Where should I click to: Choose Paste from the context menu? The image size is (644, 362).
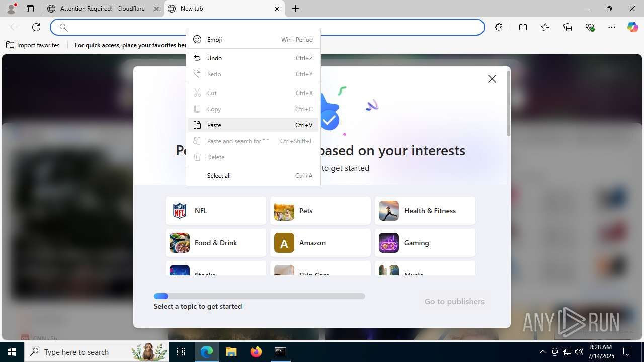(x=253, y=125)
